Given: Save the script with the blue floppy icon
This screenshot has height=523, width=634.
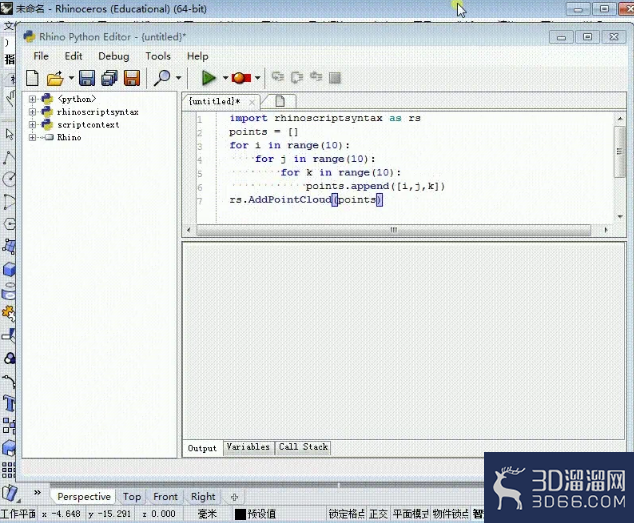Looking at the screenshot, I should 87,78.
